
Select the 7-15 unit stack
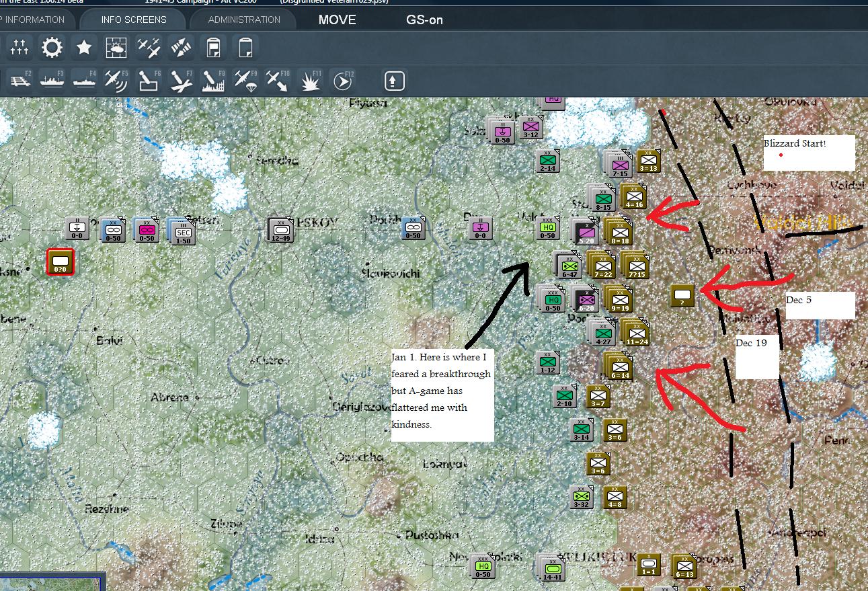[620, 165]
